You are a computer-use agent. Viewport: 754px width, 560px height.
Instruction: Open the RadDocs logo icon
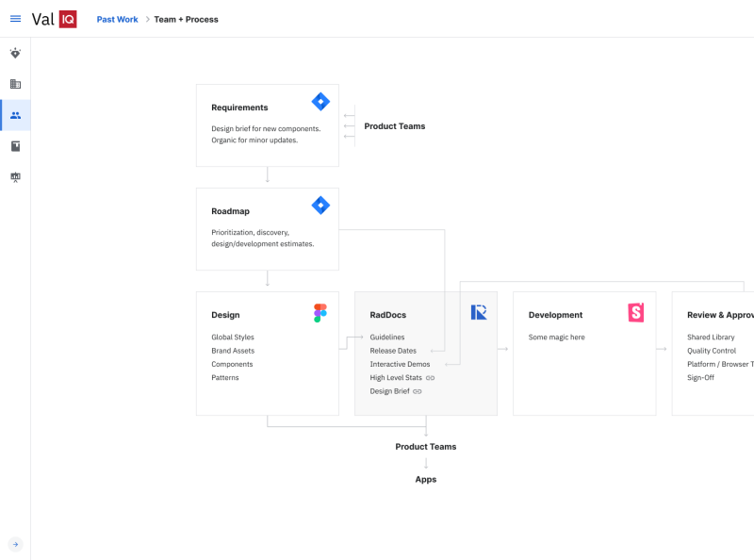[x=479, y=311]
